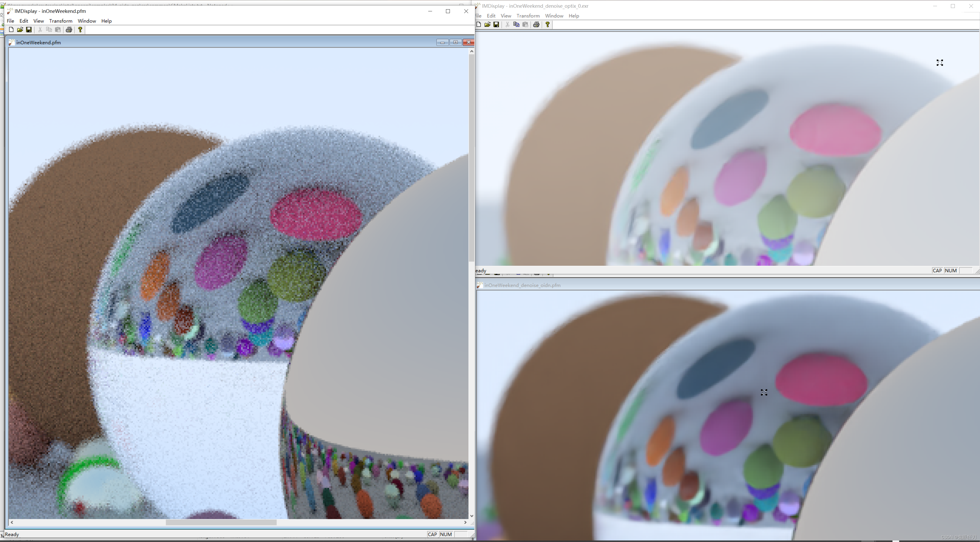980x542 pixels.
Task: Click Copy icon in optix_0.exr window toolbar
Action: click(x=516, y=25)
